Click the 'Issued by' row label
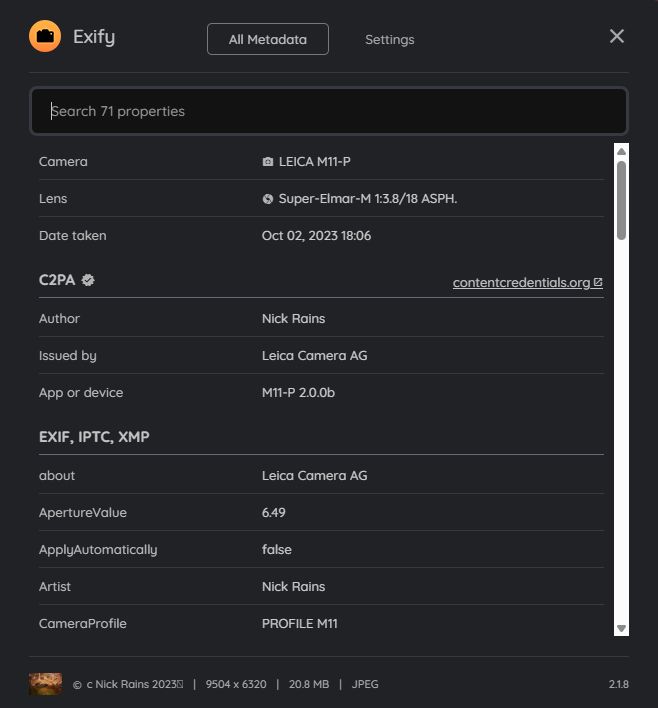 [x=68, y=356]
